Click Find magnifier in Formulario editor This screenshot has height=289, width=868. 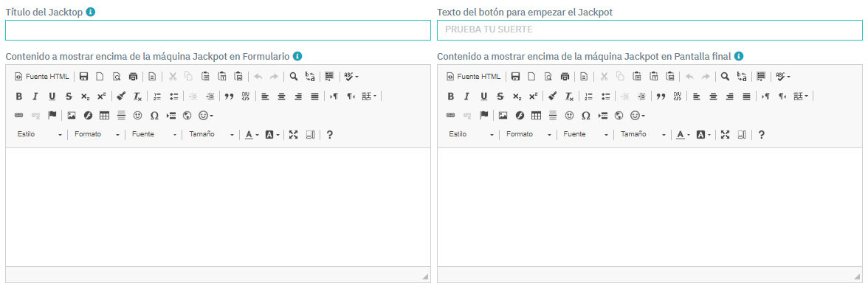(x=294, y=76)
